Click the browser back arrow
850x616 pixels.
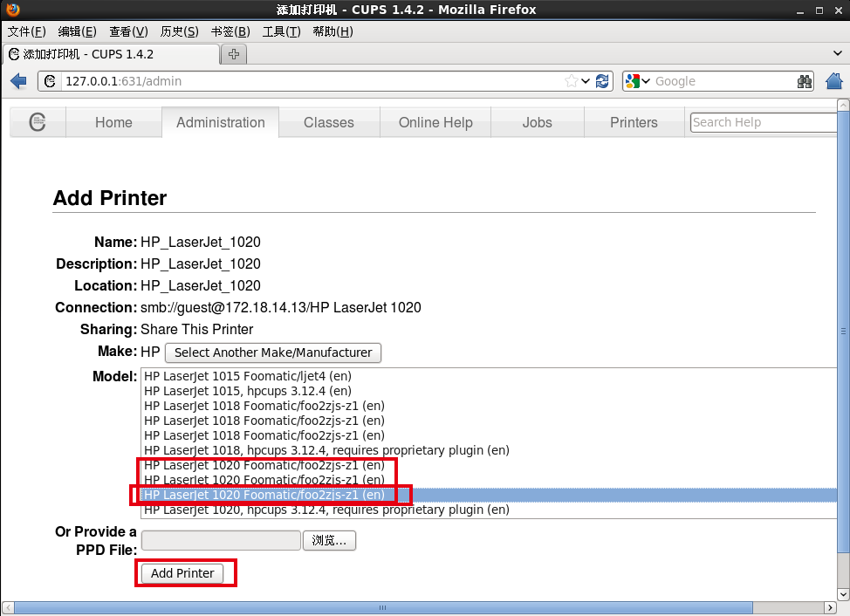[18, 81]
